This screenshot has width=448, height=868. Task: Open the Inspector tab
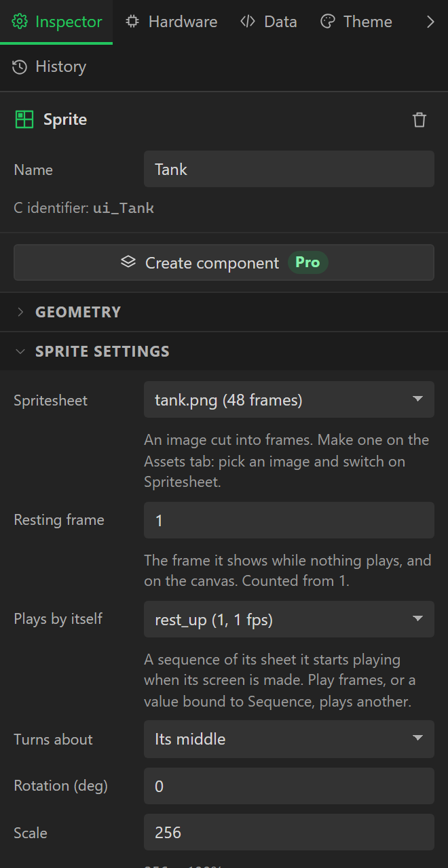pyautogui.click(x=56, y=22)
